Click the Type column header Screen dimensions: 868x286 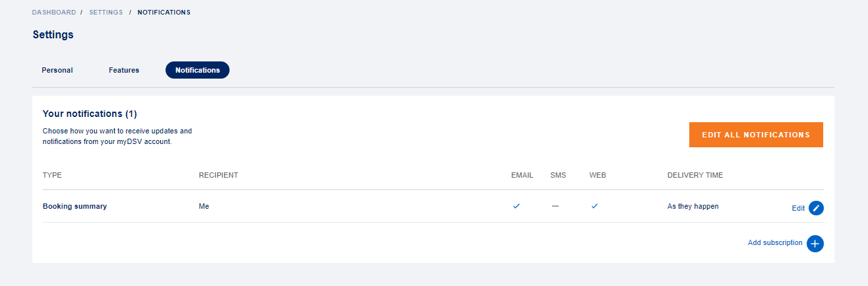[52, 175]
